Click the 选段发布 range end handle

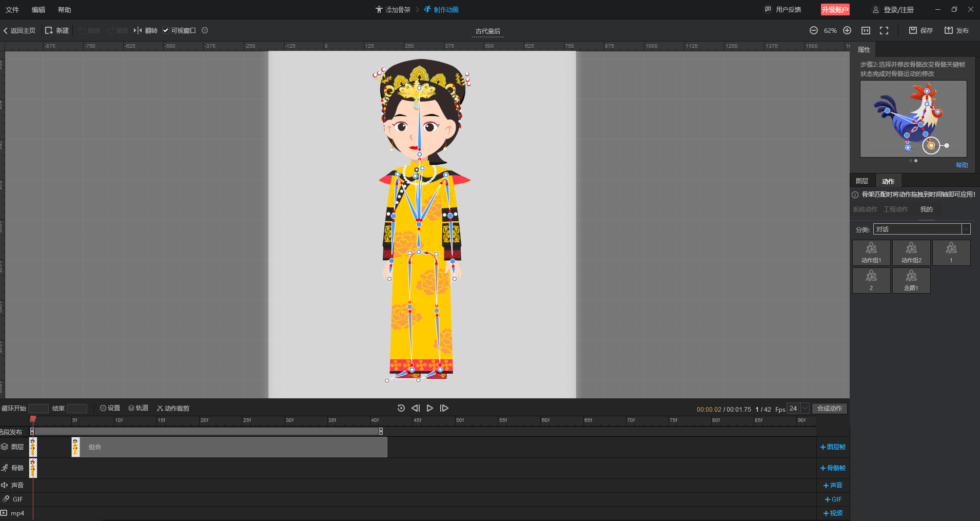click(381, 431)
